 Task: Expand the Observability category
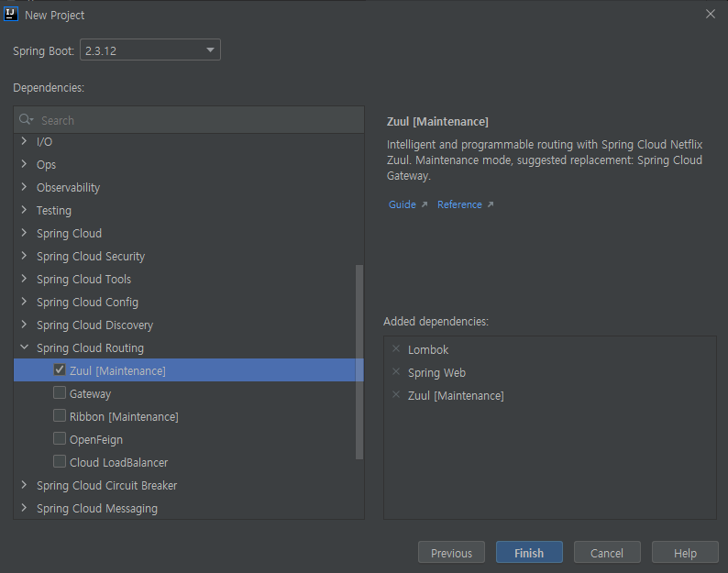[24, 187]
